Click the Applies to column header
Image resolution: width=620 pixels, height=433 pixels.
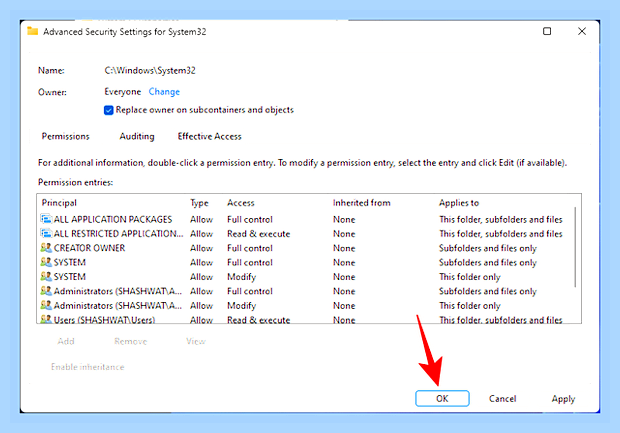click(x=459, y=203)
